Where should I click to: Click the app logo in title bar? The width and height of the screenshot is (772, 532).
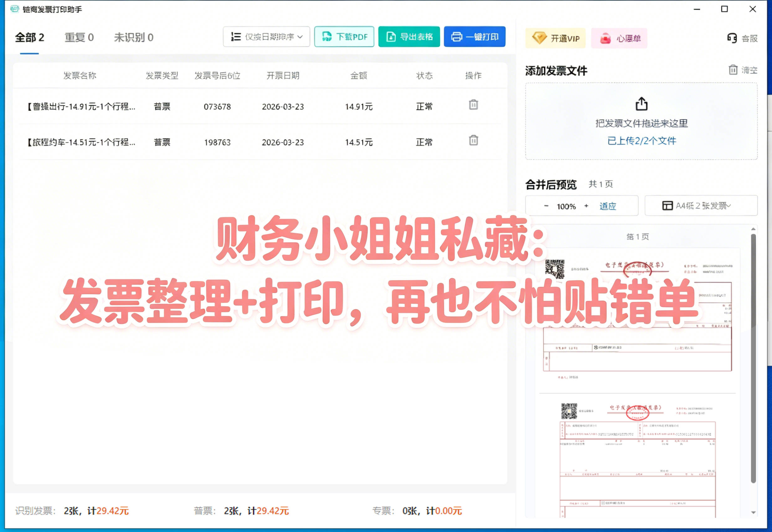14,9
